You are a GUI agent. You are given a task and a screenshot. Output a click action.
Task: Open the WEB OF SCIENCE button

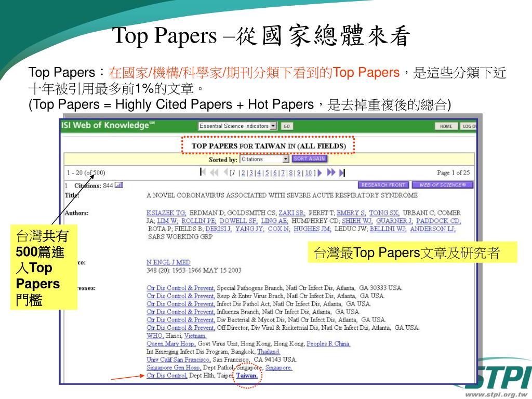pos(443,185)
